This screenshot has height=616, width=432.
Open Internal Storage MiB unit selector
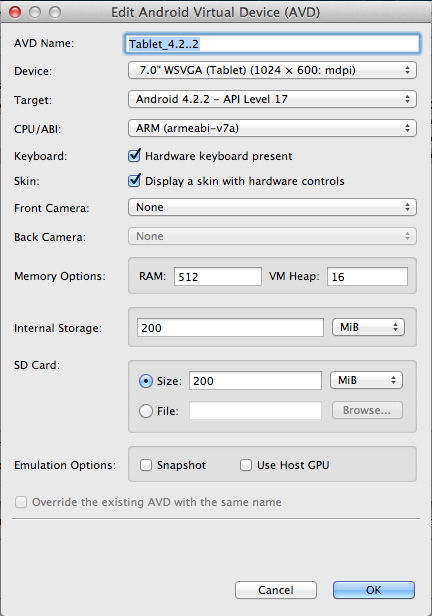tap(368, 327)
